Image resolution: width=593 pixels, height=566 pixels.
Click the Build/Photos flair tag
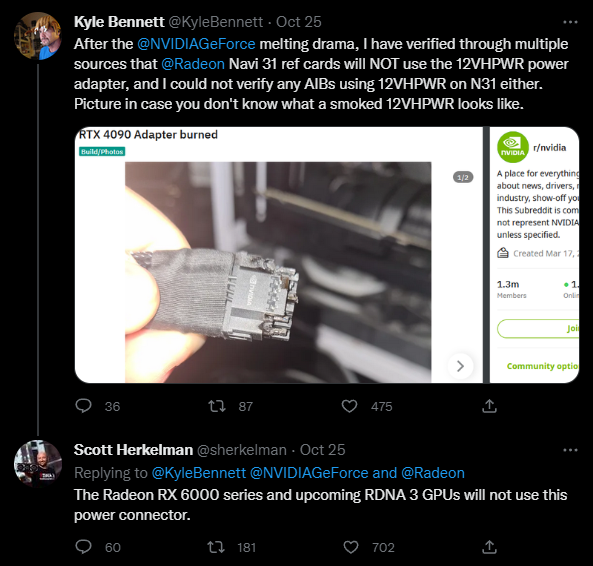(x=102, y=152)
